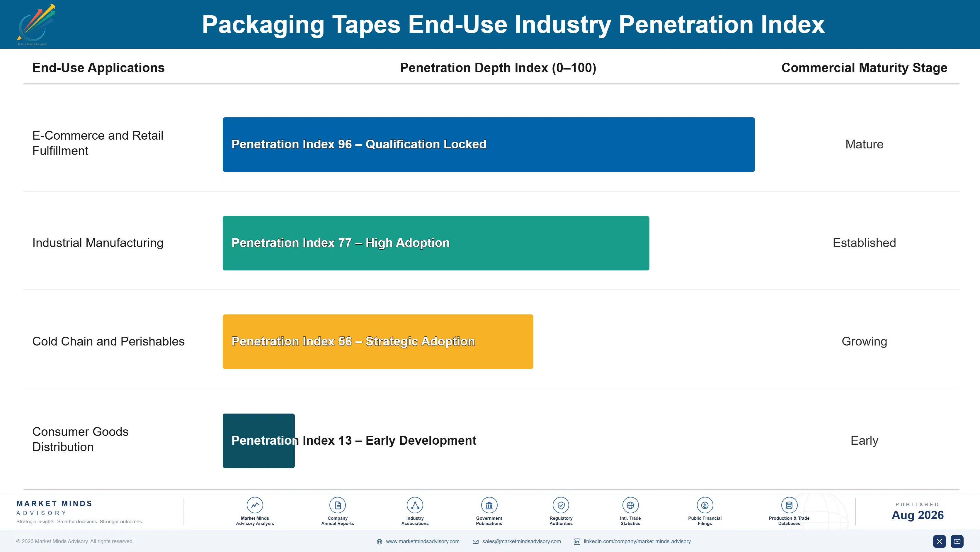Screen dimensions: 980x552
Task: Select Consumer Goods Distribution label
Action: [x=80, y=439]
